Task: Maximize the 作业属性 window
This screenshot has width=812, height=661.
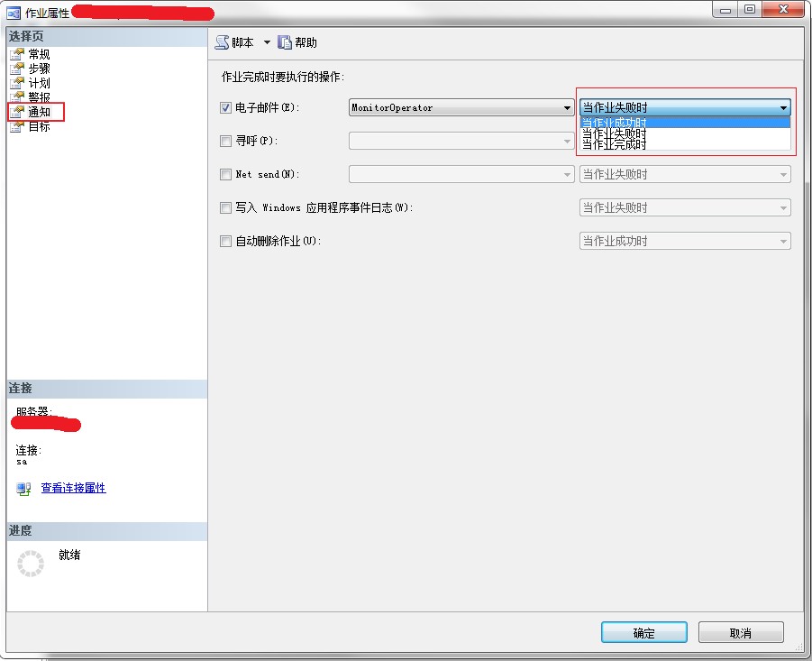Action: point(749,9)
